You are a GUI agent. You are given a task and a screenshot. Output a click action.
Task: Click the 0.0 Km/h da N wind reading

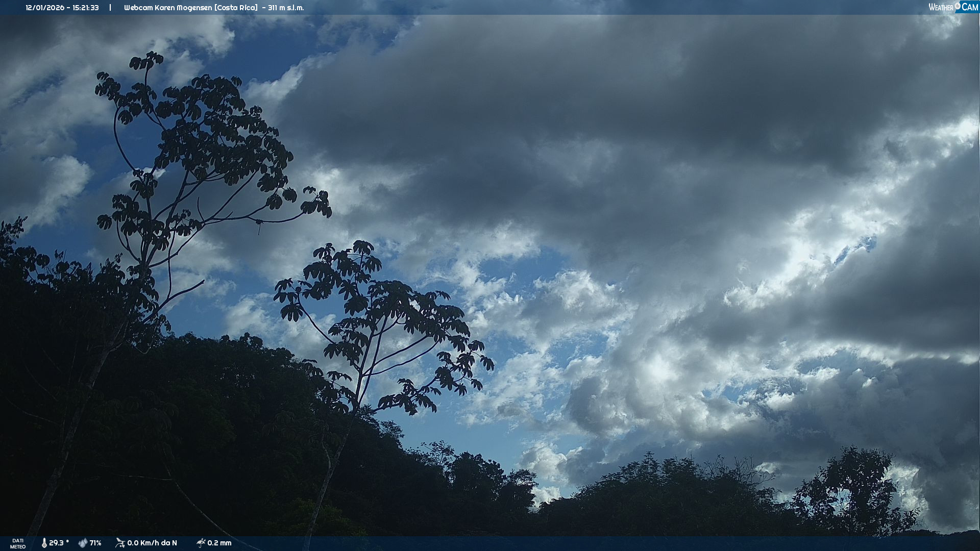click(x=152, y=543)
